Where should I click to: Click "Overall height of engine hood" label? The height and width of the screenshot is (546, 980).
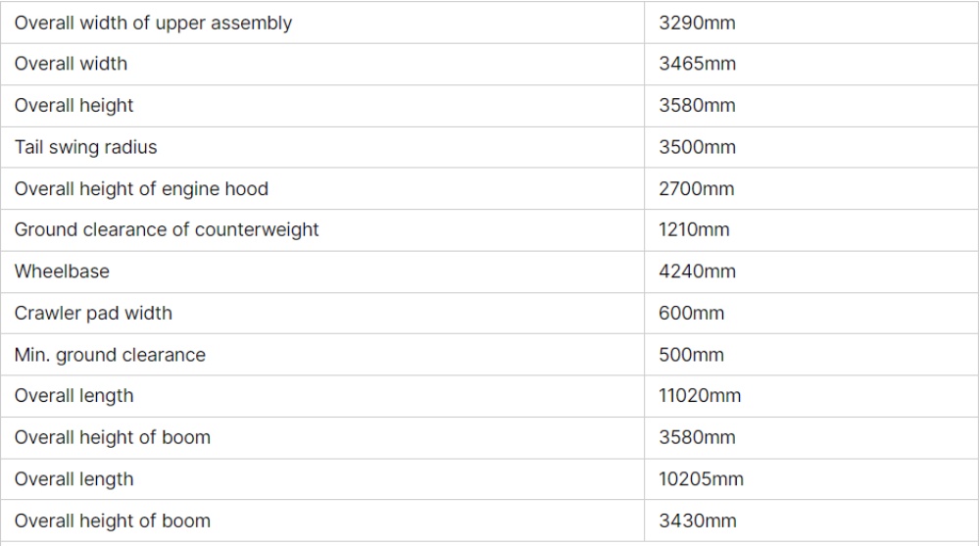(141, 189)
